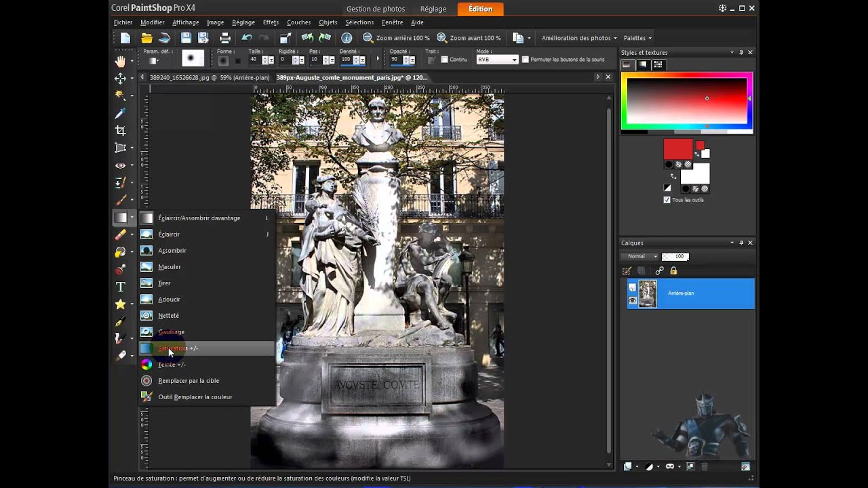Create a new image file
This screenshot has width=868, height=488.
[x=125, y=38]
